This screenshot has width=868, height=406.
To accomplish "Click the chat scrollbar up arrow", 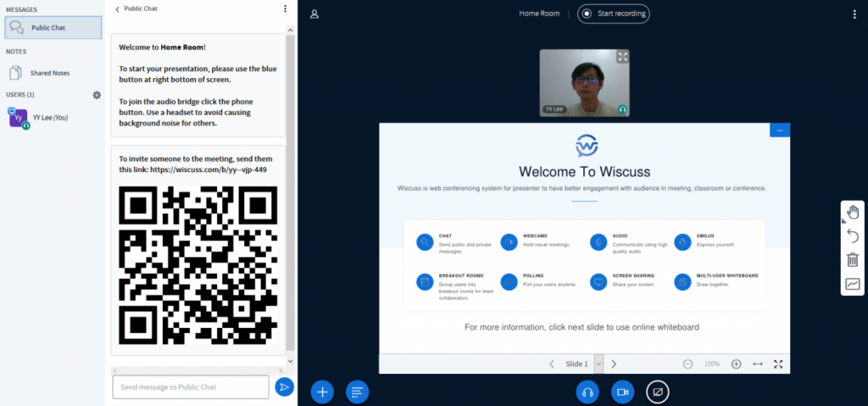I will pyautogui.click(x=291, y=30).
